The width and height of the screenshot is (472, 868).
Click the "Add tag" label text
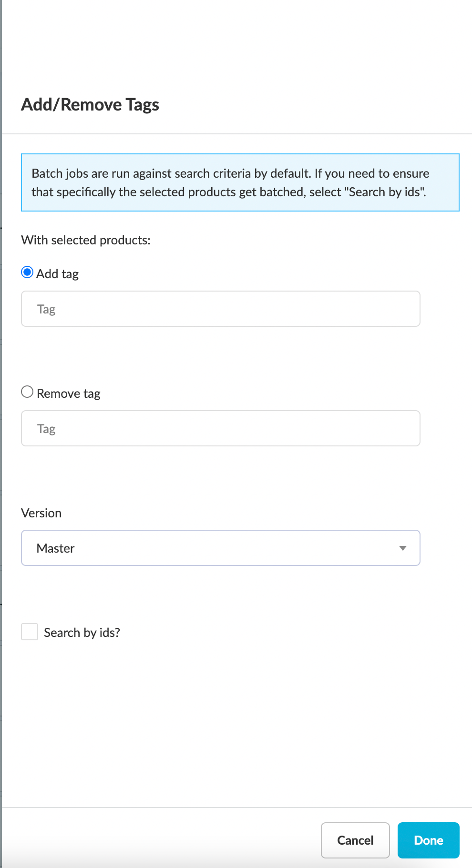(58, 274)
